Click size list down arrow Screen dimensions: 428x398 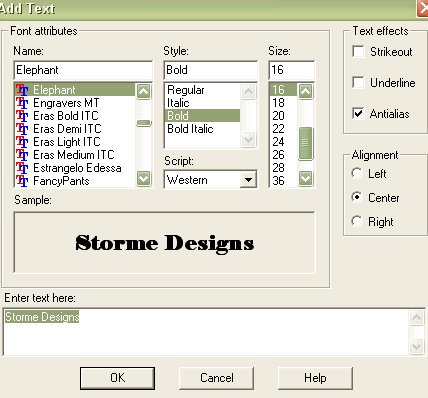tap(306, 178)
